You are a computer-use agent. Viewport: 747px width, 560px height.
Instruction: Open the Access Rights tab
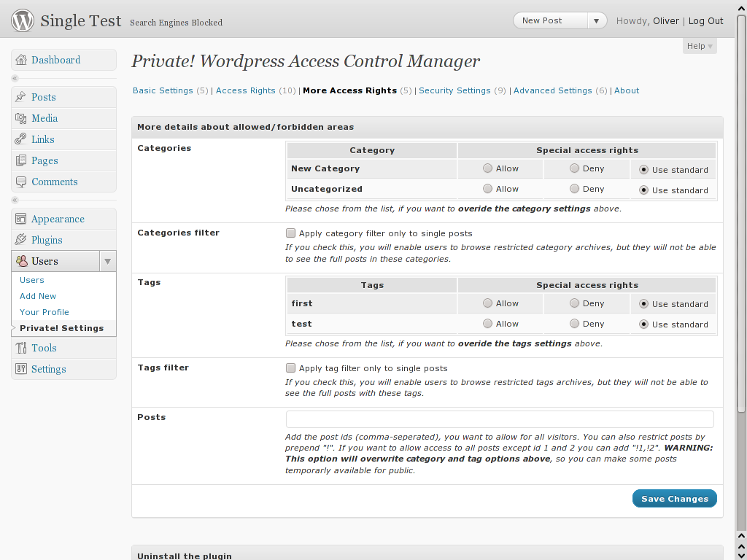(245, 90)
